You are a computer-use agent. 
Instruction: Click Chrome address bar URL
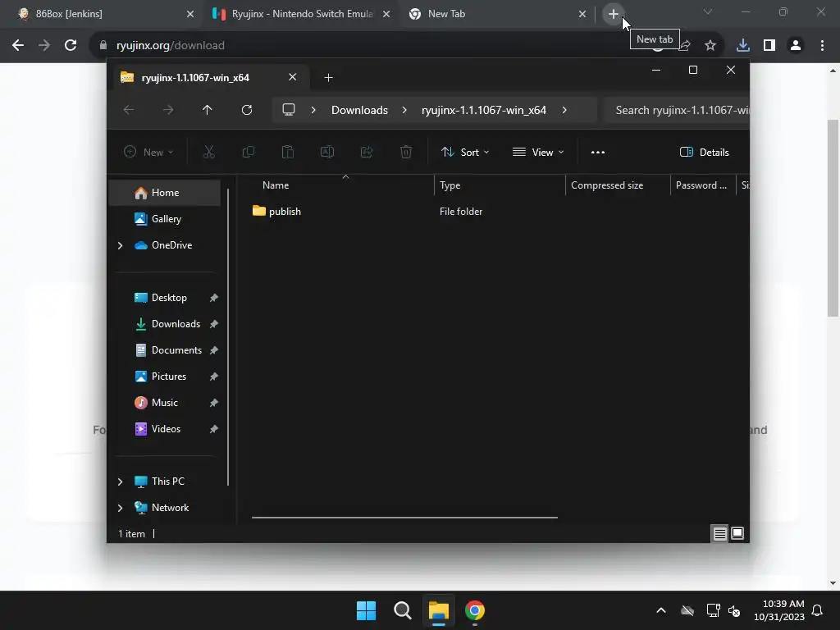[x=171, y=45]
